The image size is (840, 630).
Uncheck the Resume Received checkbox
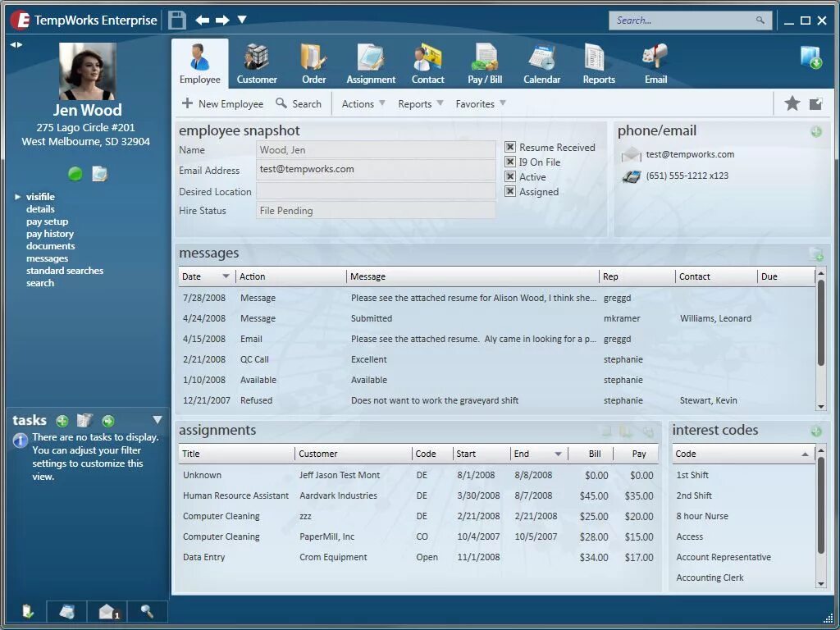pos(510,147)
